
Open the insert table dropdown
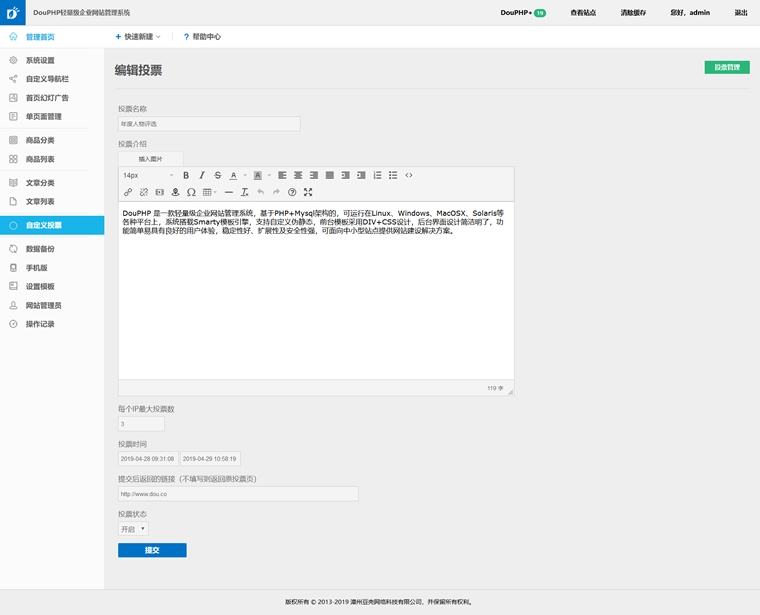pyautogui.click(x=209, y=192)
